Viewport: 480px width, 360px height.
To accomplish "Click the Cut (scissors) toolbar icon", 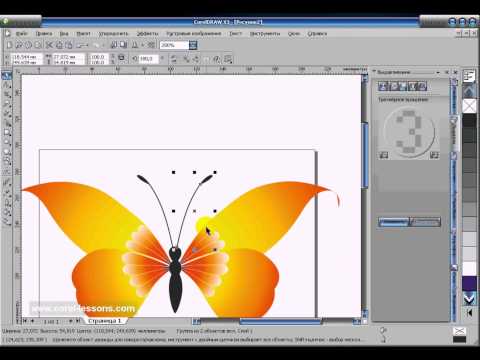I will pyautogui.click(x=49, y=45).
